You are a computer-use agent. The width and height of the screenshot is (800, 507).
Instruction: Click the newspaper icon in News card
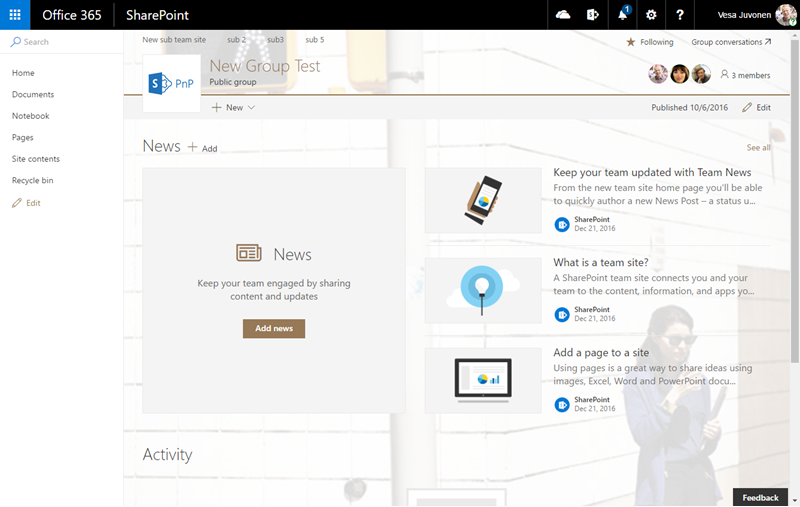click(x=248, y=252)
